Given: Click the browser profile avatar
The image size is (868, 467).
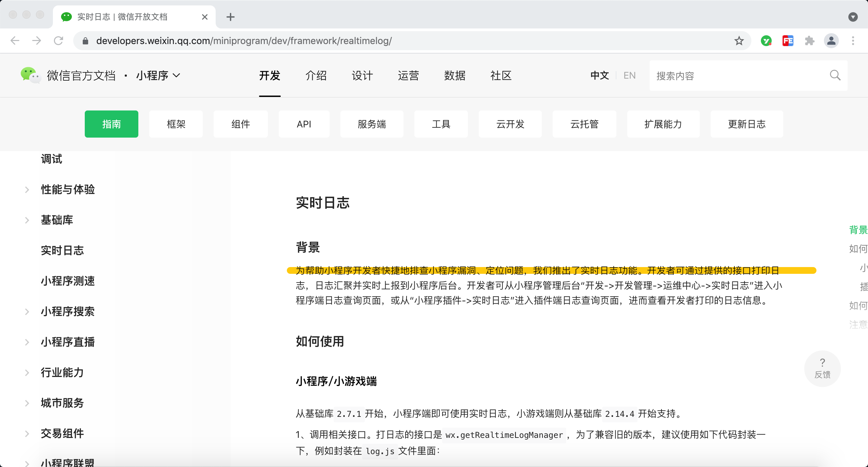Looking at the screenshot, I should point(831,41).
